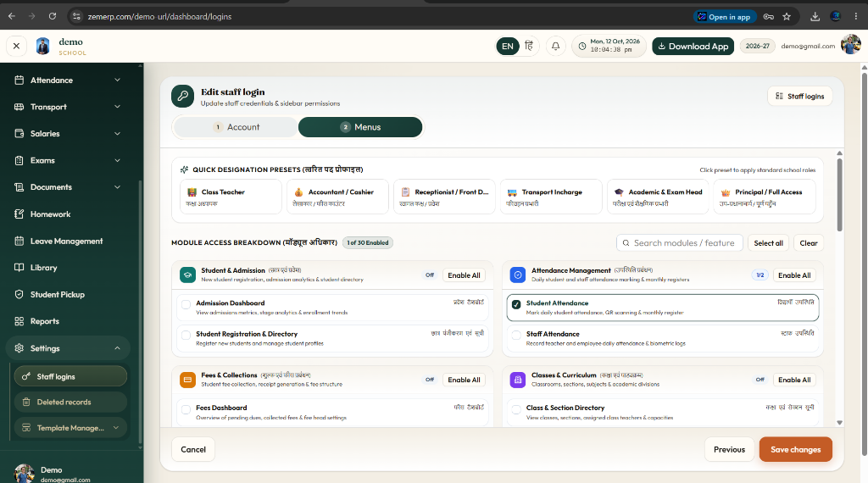
Task: Click the trash icon beside Deleted records
Action: (26, 402)
